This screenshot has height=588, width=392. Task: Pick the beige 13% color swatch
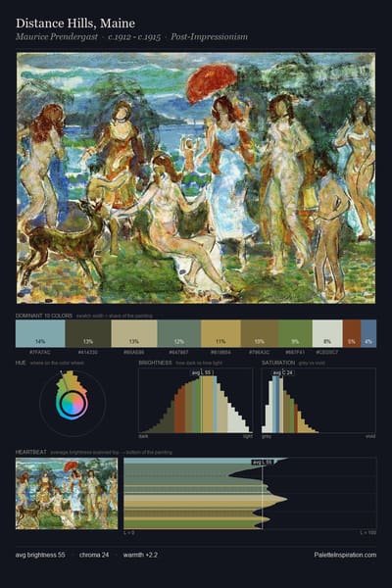(x=134, y=333)
